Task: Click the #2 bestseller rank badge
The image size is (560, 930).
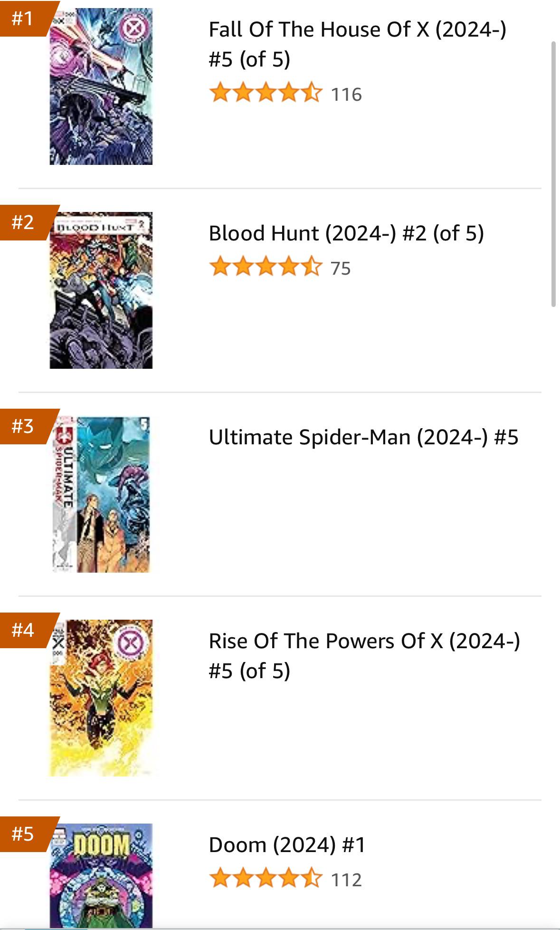Action: point(24,222)
